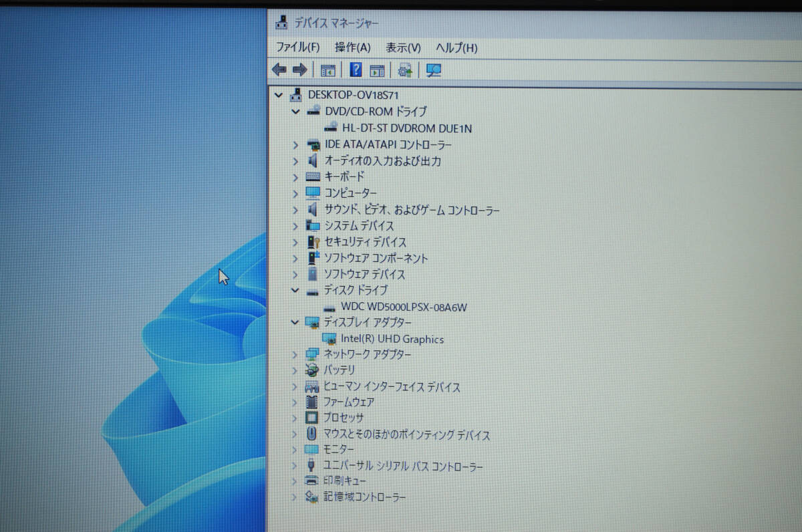Select the WDC WD5000LPSX-08A6W disk

click(x=404, y=307)
